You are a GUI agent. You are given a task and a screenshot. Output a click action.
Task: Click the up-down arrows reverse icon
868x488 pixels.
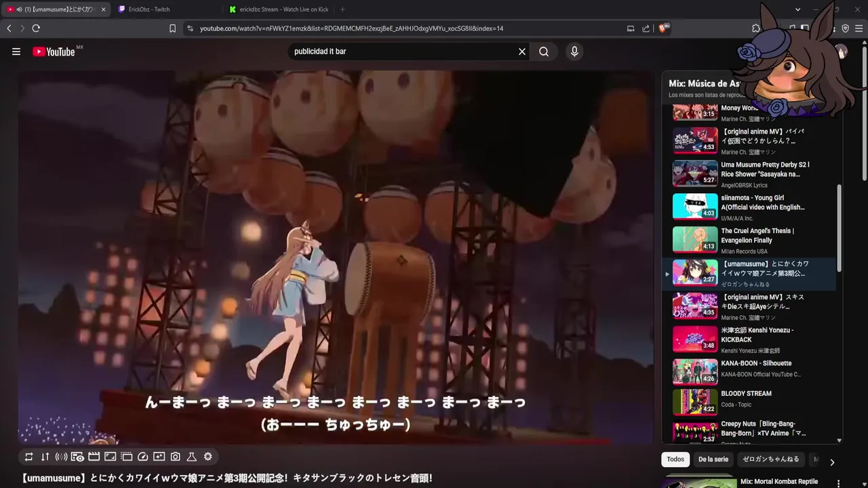(x=45, y=457)
